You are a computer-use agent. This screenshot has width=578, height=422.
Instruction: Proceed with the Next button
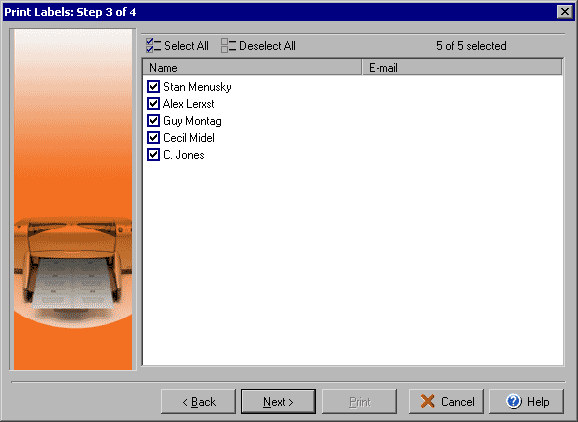click(278, 401)
